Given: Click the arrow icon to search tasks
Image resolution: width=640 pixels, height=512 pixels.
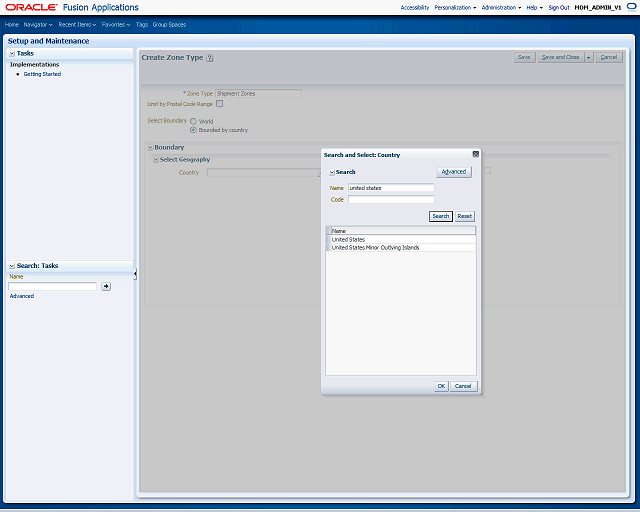Looking at the screenshot, I should point(106,286).
